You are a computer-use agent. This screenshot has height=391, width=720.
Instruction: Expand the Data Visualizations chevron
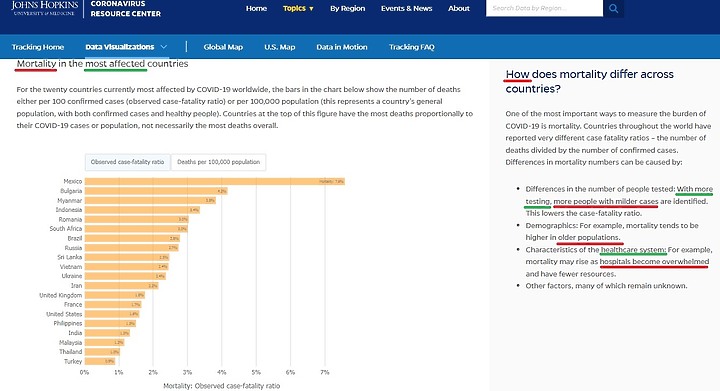click(164, 47)
